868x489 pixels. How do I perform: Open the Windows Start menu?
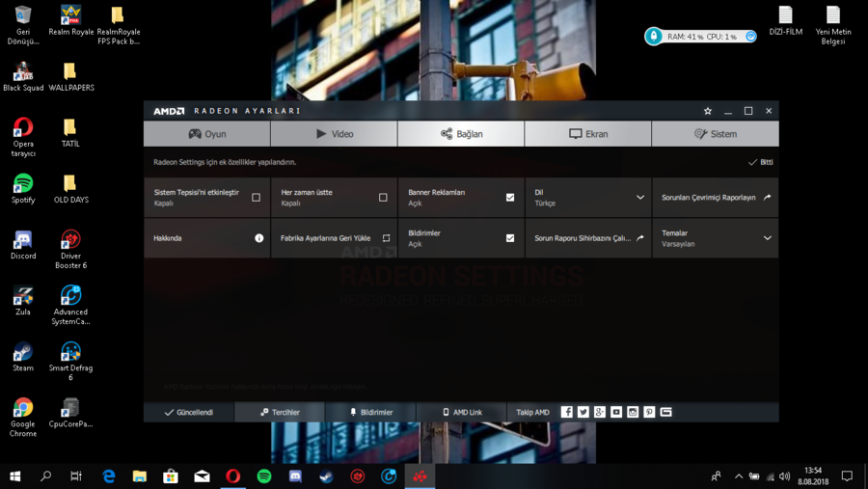[14, 476]
